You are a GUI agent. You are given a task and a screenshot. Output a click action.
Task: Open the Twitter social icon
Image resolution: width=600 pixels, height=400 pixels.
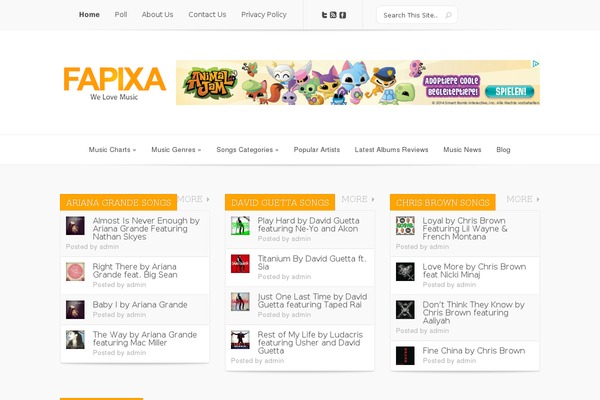(x=324, y=15)
